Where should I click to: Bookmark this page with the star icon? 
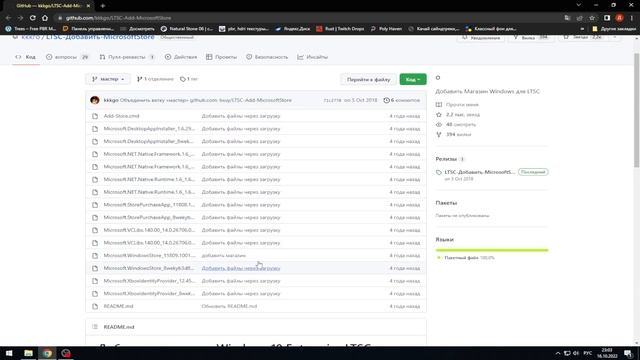pos(592,18)
